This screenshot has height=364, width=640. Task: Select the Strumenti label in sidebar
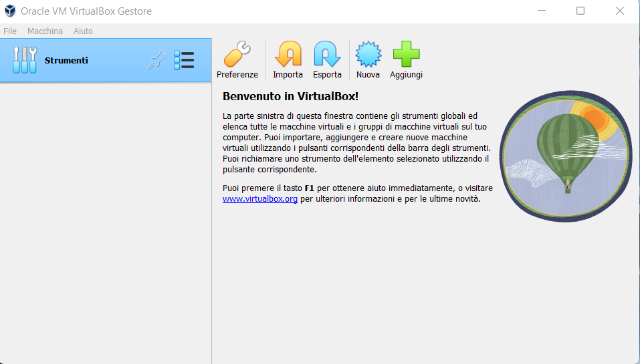[x=66, y=60]
